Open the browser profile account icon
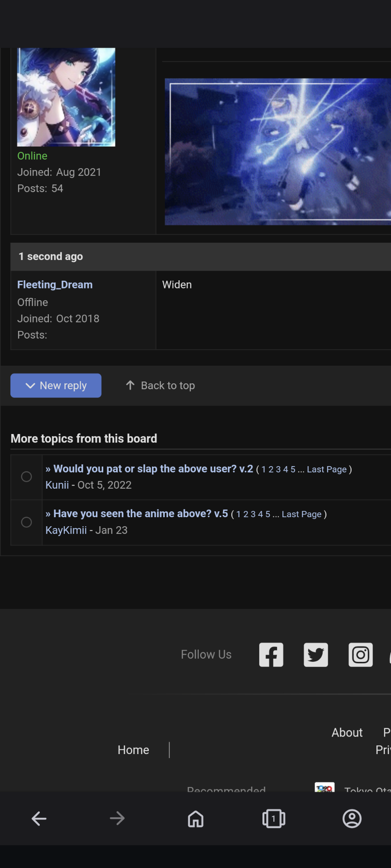 [x=352, y=818]
